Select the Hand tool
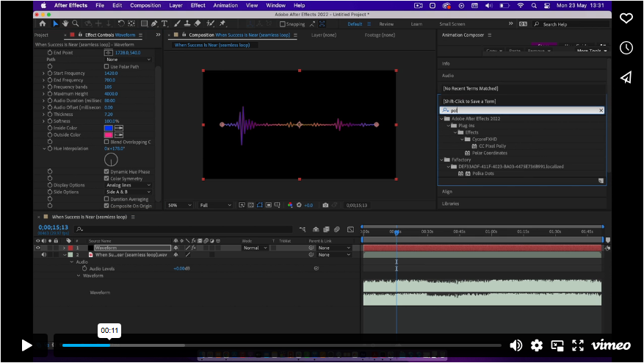This screenshot has height=363, width=644. (x=65, y=24)
